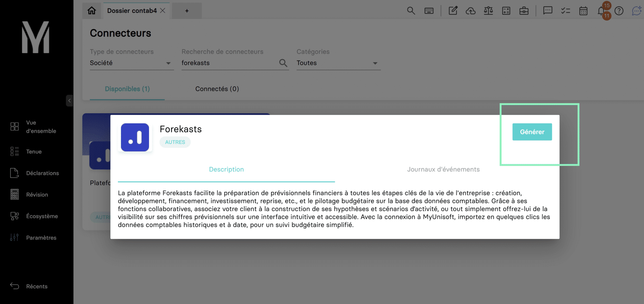Expand the Type de connecteurs dropdown
644x304 pixels.
[x=131, y=63]
